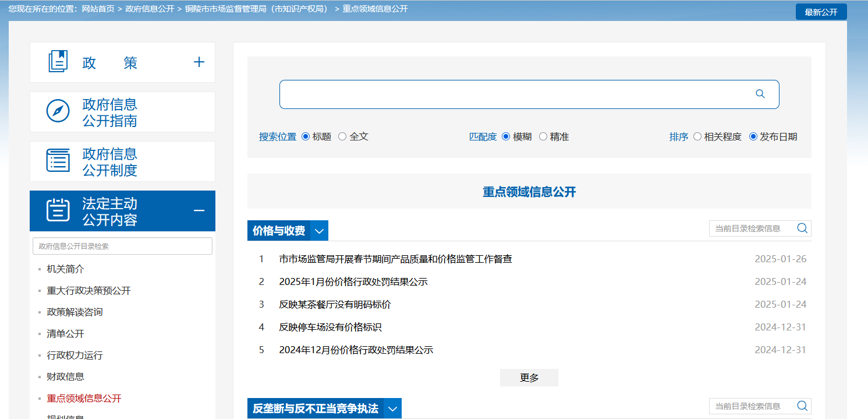Collapse 法定主动公开内容 with minus sign
Screen dimensions: 868x419
pos(199,210)
